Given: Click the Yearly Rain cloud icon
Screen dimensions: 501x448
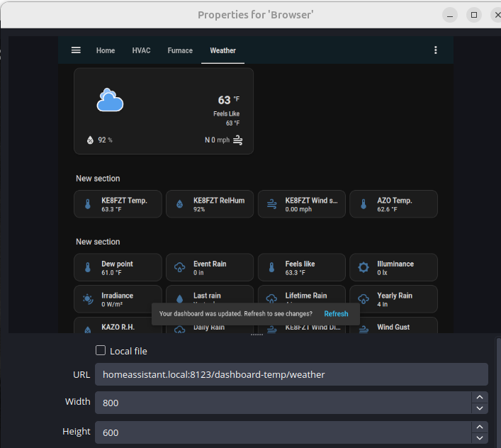Looking at the screenshot, I should pyautogui.click(x=364, y=299).
